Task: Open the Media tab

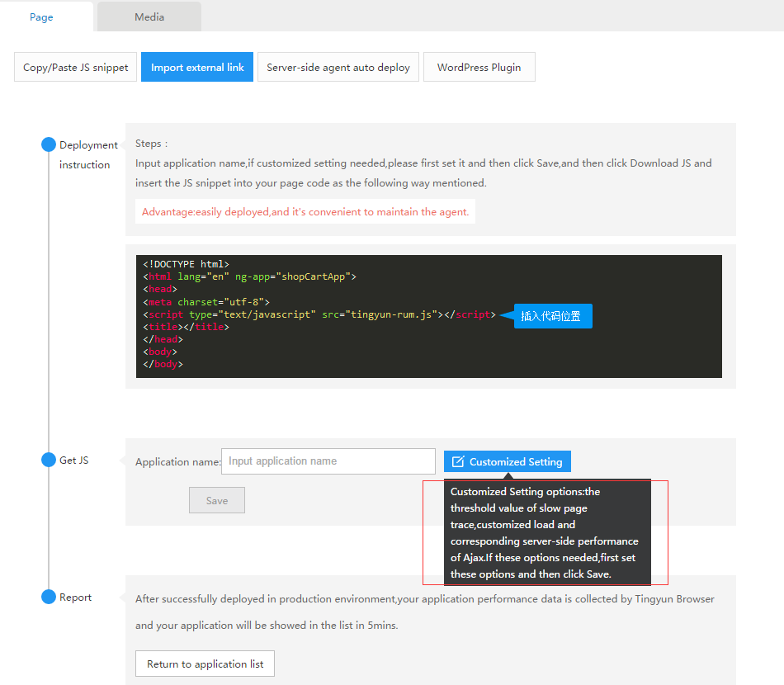Action: (149, 17)
